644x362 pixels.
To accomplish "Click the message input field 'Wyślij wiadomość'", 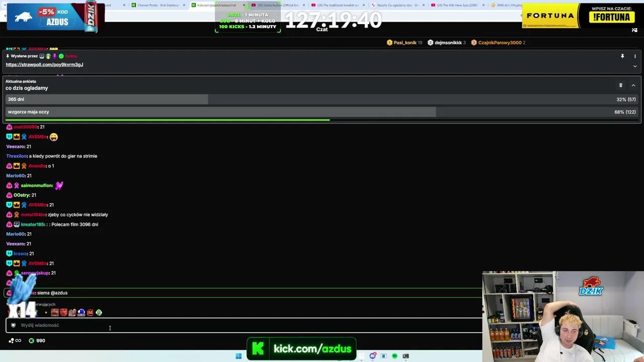I will point(244,325).
